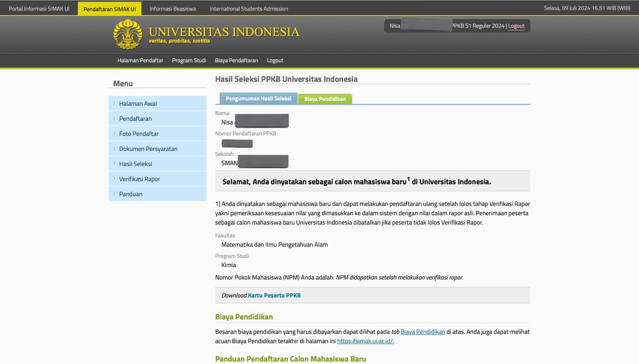Click Matematika dan Ilmu Pengetahuan Alam text
Screen dimensions: 639x364
pyautogui.click(x=275, y=245)
